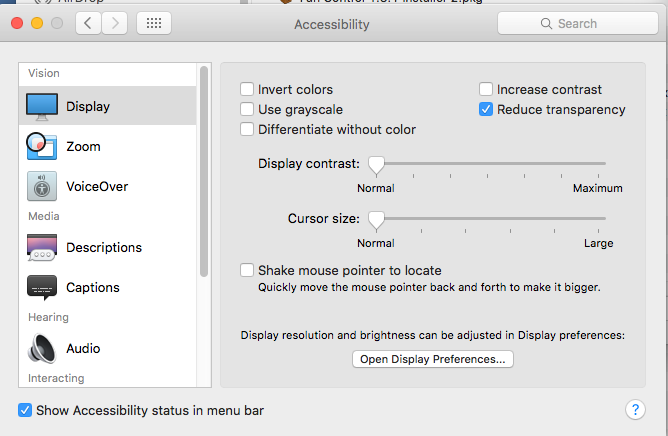This screenshot has height=436, width=668.
Task: Check Differentiate without color
Action: tap(247, 129)
